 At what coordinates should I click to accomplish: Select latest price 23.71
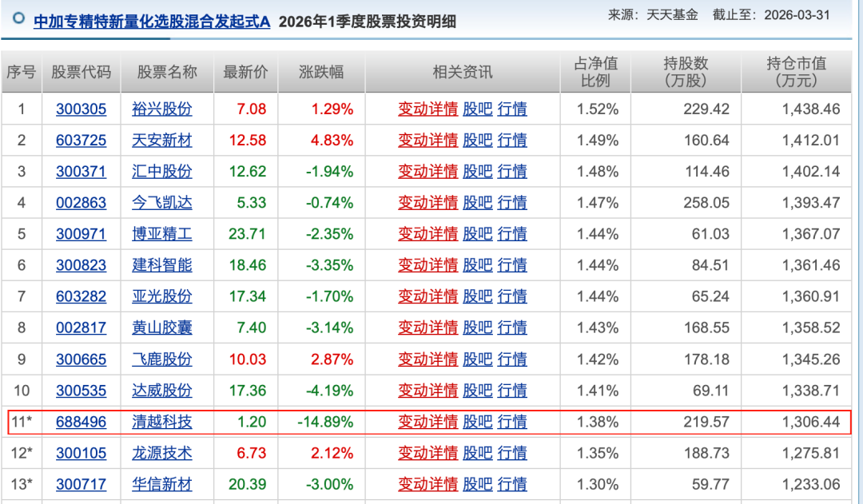coord(247,234)
